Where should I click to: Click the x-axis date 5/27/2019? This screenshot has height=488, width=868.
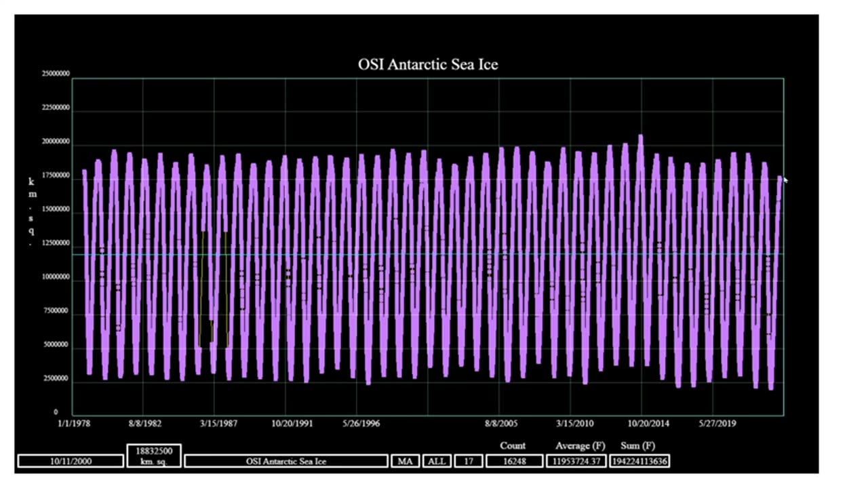tap(717, 424)
